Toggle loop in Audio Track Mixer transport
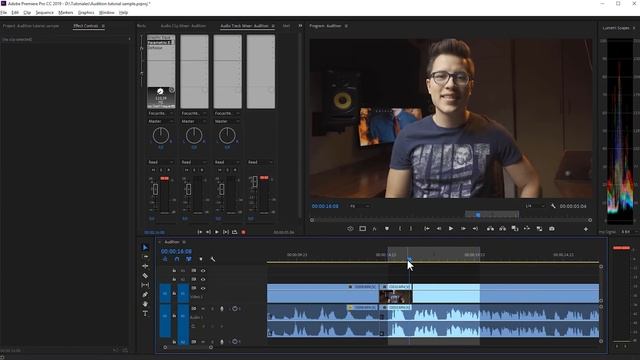 point(235,232)
